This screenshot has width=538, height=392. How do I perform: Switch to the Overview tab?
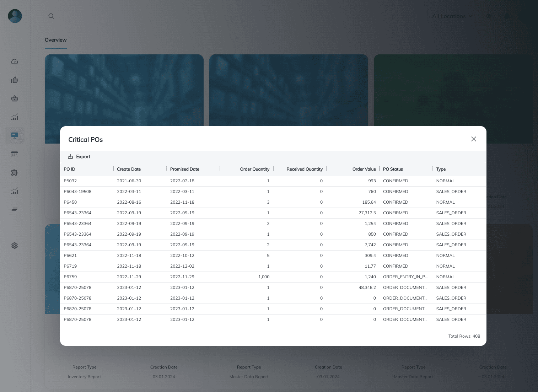click(56, 40)
